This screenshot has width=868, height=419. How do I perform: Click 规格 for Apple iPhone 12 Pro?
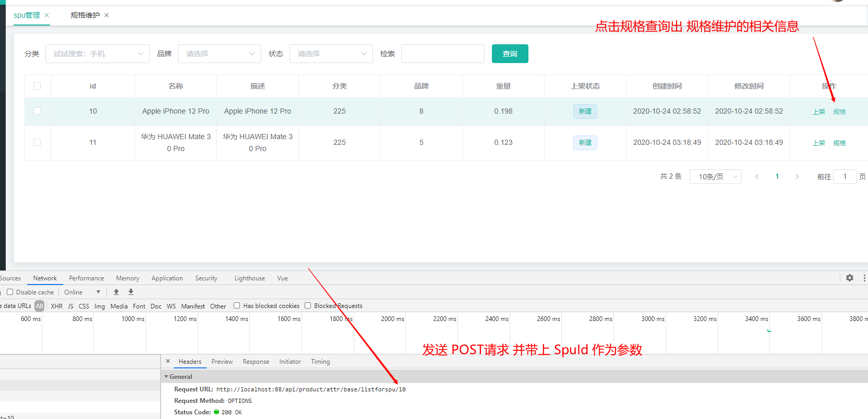pyautogui.click(x=839, y=112)
